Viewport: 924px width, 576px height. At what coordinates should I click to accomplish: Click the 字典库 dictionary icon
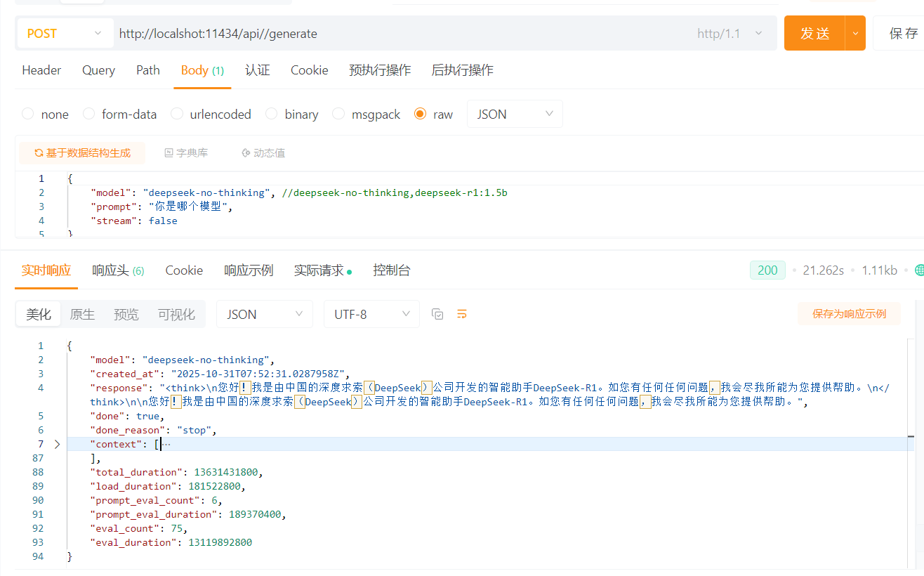point(169,152)
